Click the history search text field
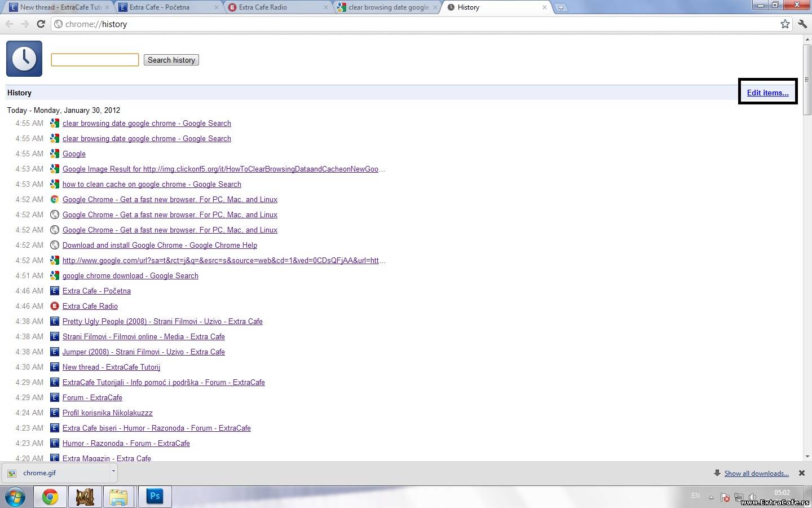 [95, 60]
